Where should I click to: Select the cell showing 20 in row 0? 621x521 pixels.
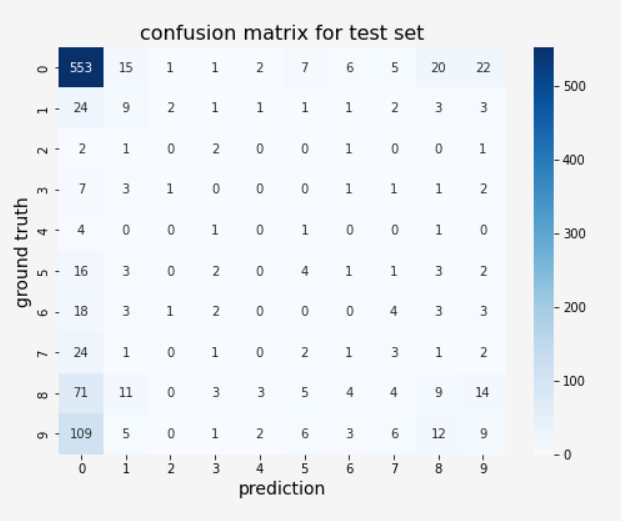tap(438, 67)
